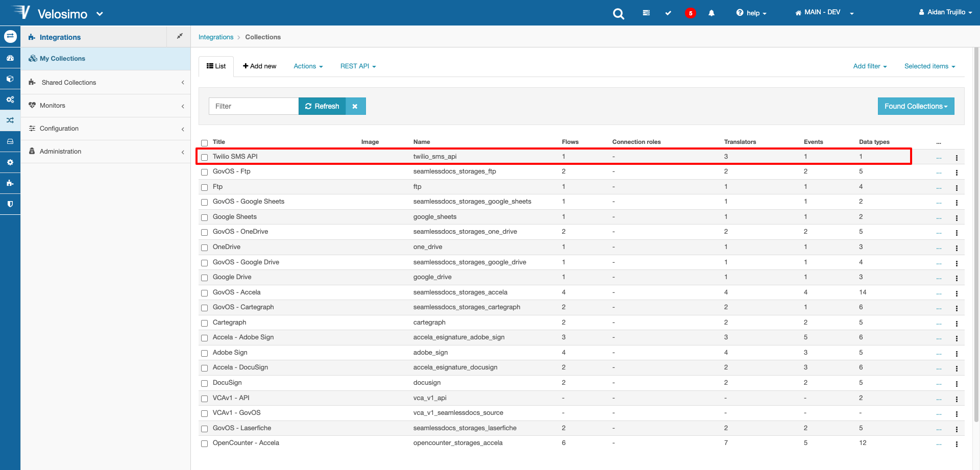The height and width of the screenshot is (470, 980).
Task: Expand Monitors in sidebar
Action: (x=106, y=106)
